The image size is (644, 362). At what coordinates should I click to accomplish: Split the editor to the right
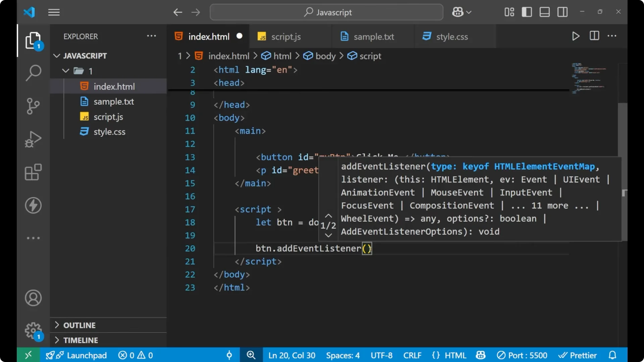[x=594, y=36]
